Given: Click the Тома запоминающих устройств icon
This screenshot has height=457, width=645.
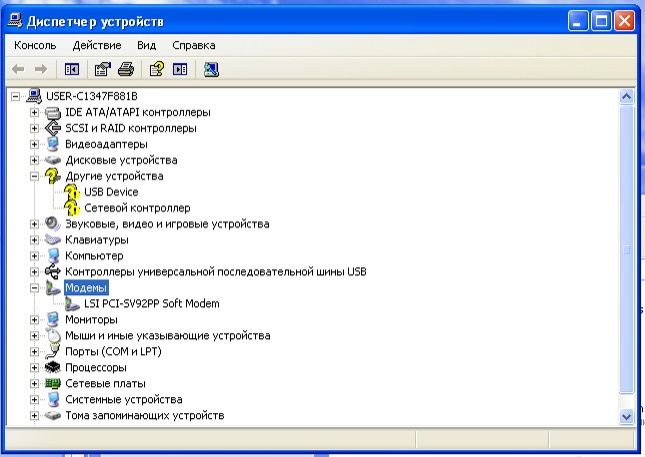Looking at the screenshot, I should (53, 415).
